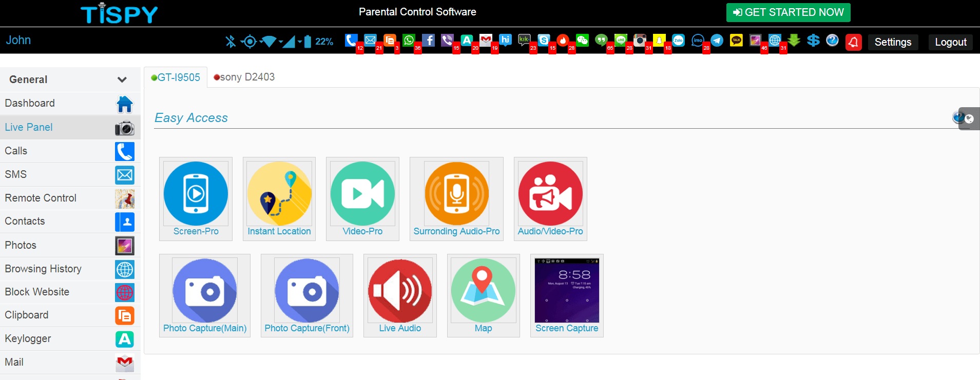The width and height of the screenshot is (980, 380).
Task: Open the green Keylogger icon in top toolbar
Action: coord(467,40)
